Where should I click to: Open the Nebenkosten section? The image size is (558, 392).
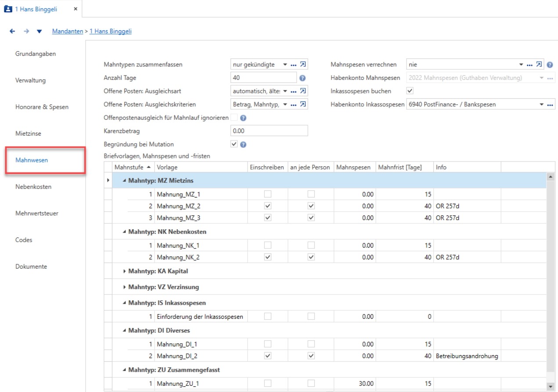(x=33, y=187)
